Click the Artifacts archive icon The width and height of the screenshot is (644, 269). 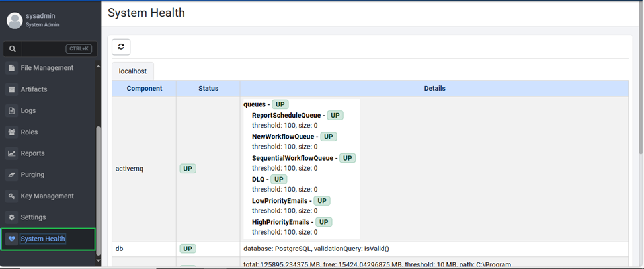pos(11,89)
